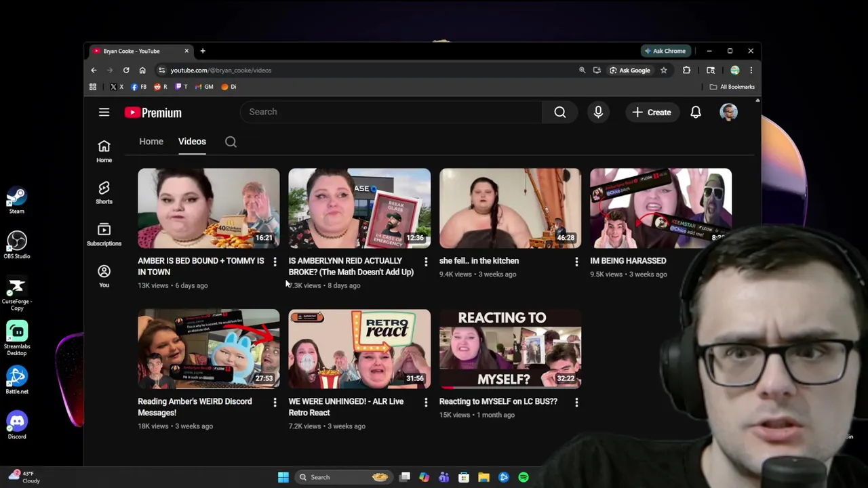Click the magnifier search button beside YouTube search box
The width and height of the screenshot is (868, 488).
pyautogui.click(x=560, y=112)
